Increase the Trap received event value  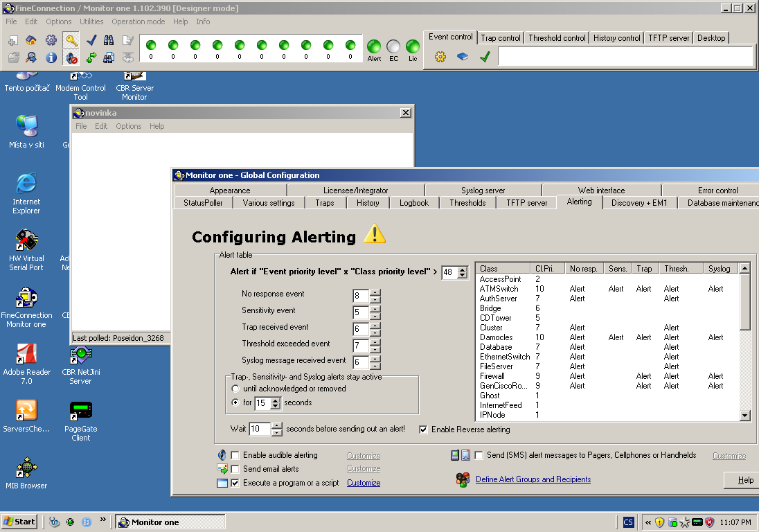pos(375,326)
